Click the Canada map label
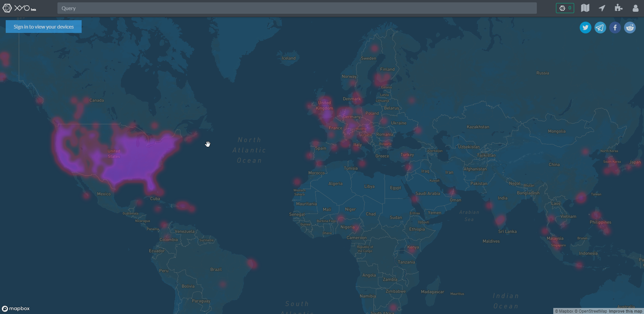This screenshot has height=314, width=644. point(97,100)
